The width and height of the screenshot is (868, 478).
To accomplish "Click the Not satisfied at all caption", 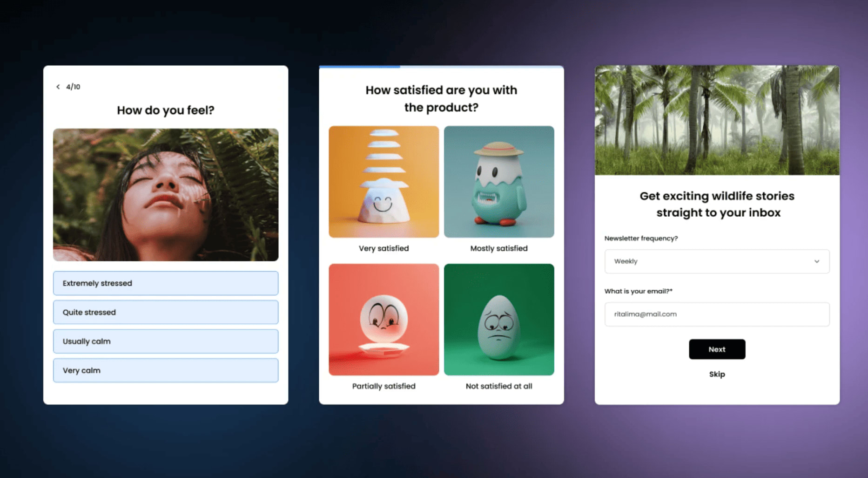I will (x=498, y=386).
